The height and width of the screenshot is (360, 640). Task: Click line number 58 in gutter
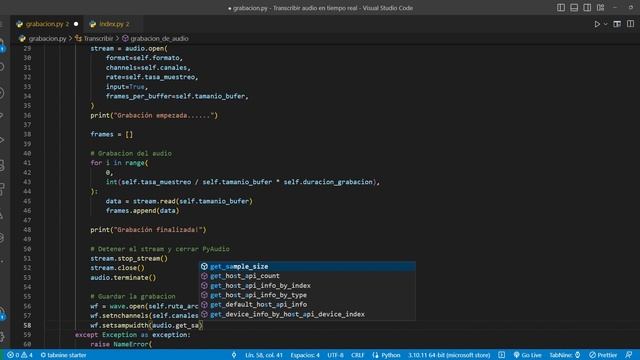click(27, 325)
